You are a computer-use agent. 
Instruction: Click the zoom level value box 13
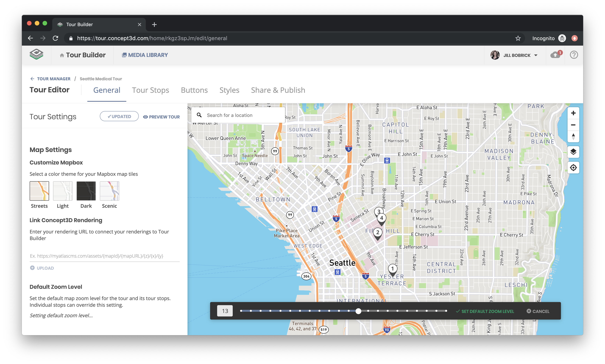225,311
